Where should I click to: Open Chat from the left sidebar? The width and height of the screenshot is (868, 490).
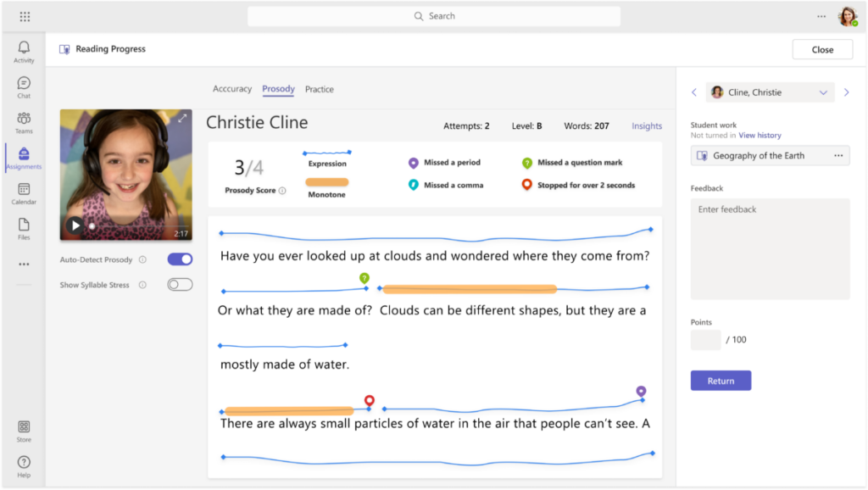23,85
